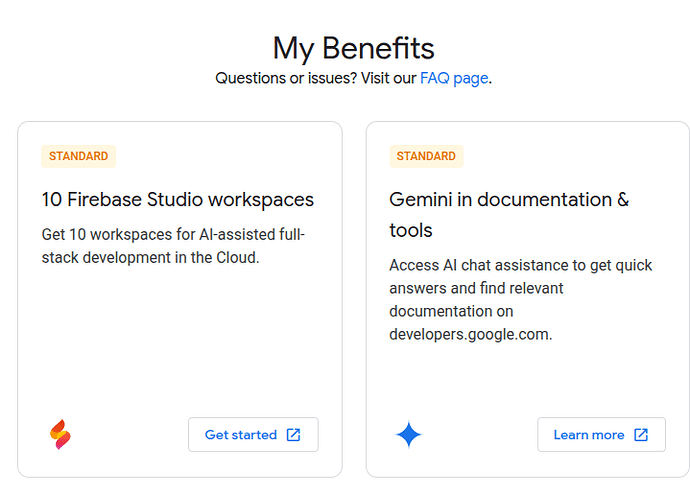690x494 pixels.
Task: Open the FAQ page link
Action: click(454, 78)
